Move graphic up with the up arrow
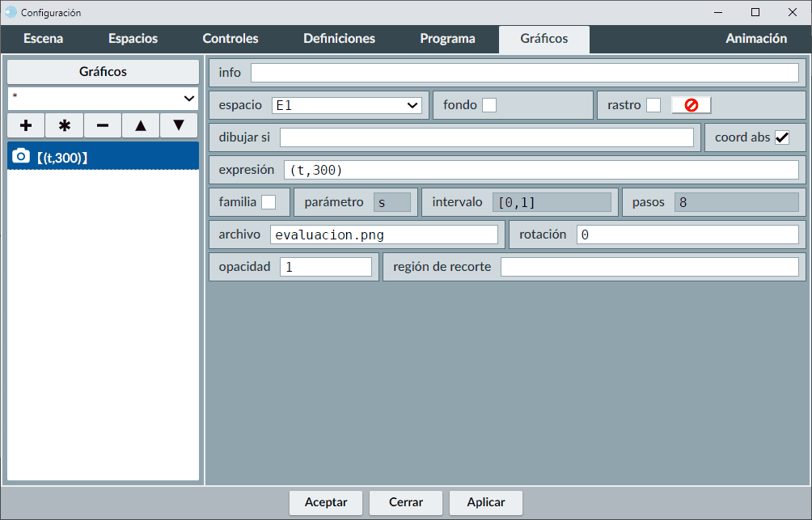Viewport: 812px width, 520px height. [141, 125]
